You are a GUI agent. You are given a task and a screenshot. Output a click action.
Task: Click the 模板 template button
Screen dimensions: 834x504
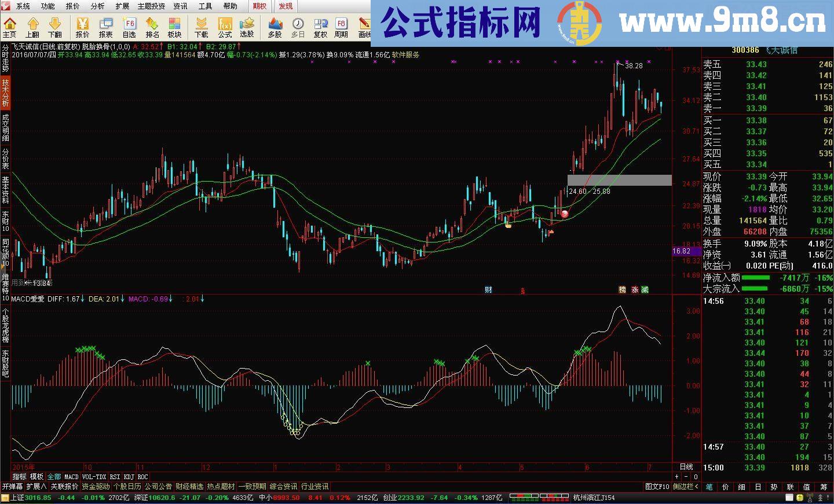[36, 477]
